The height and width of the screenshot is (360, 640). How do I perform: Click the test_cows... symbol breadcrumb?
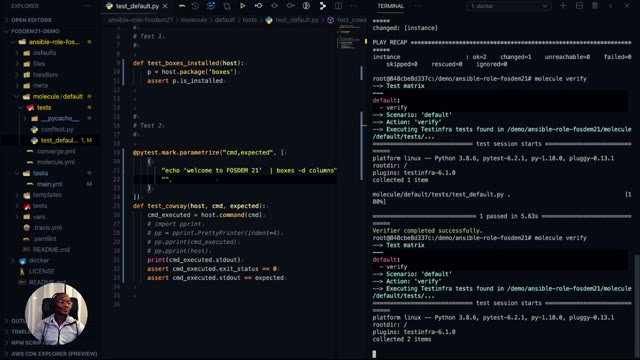coord(347,20)
